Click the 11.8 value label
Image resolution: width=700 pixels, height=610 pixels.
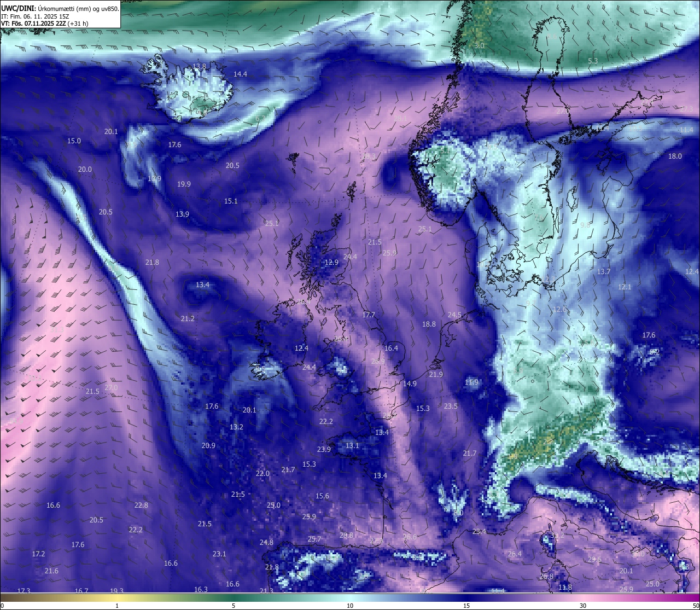tap(565, 587)
